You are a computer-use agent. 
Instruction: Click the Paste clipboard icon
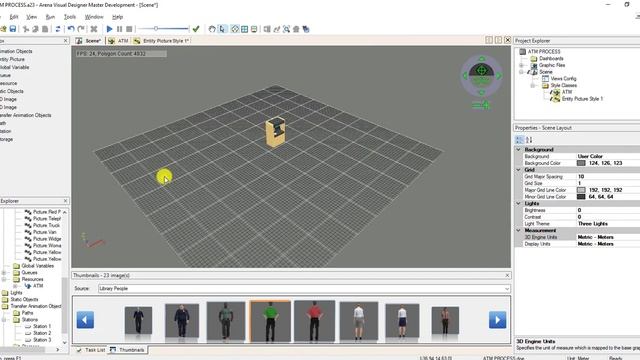tap(45, 29)
